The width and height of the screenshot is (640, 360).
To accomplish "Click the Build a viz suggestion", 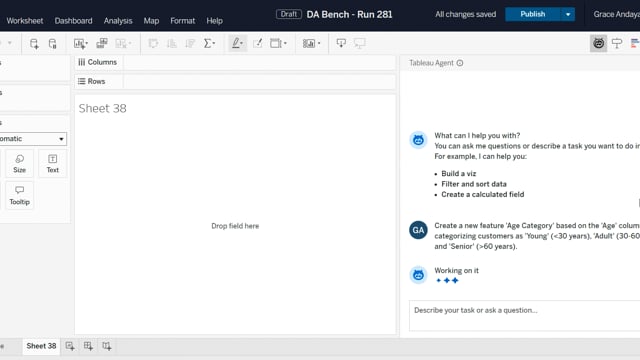I will 458,173.
